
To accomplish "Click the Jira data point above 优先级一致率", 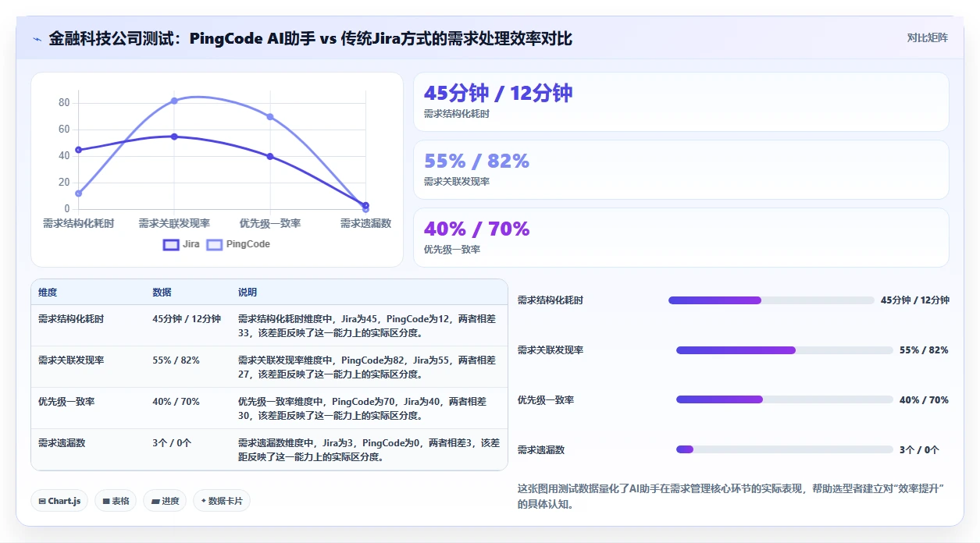I will tap(270, 156).
